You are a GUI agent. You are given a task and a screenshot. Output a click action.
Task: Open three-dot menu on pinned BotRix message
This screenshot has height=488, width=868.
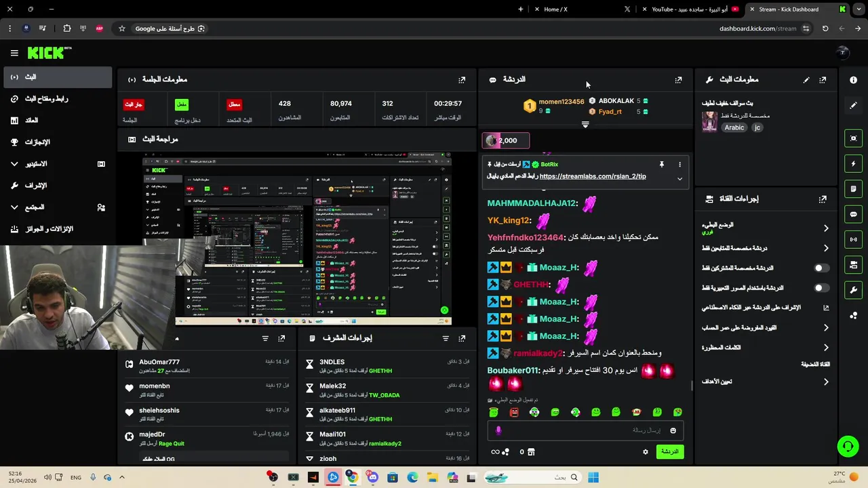(x=679, y=165)
